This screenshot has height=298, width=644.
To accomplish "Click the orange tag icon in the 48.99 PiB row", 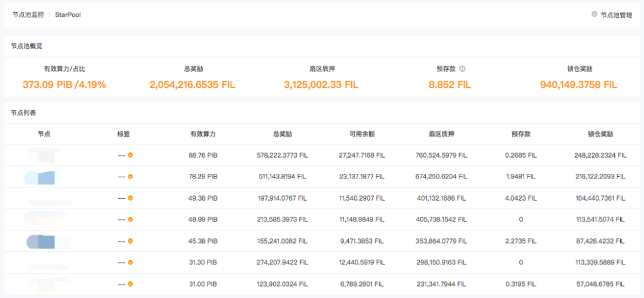I will point(130,220).
